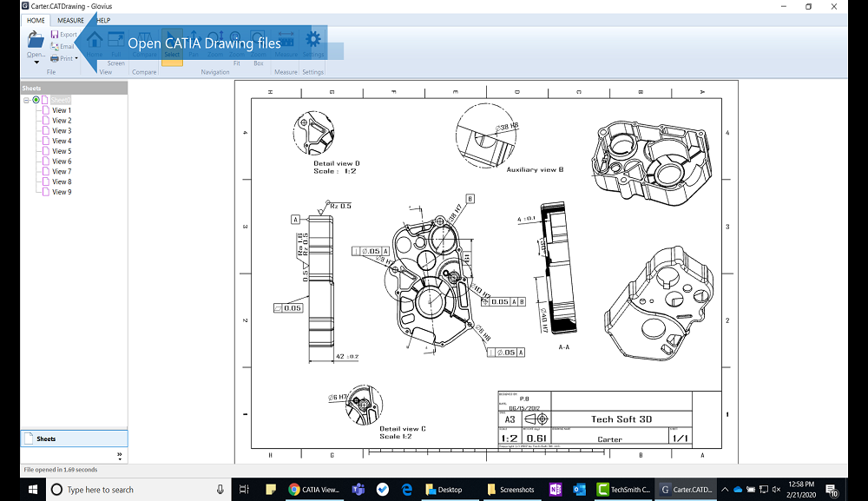Open the taskbar clock showing 12:58 PM

click(801, 490)
